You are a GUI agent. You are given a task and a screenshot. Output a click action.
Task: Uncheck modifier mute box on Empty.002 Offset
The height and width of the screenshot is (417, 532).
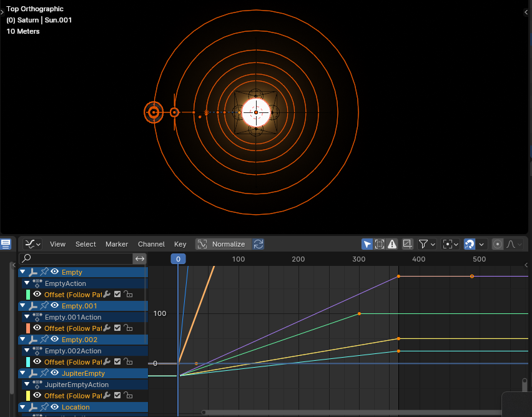point(117,362)
